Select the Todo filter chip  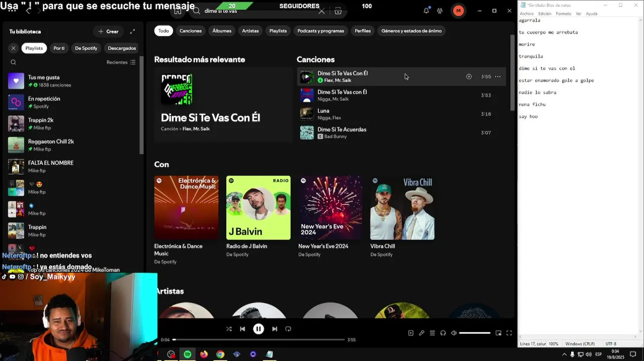(164, 31)
